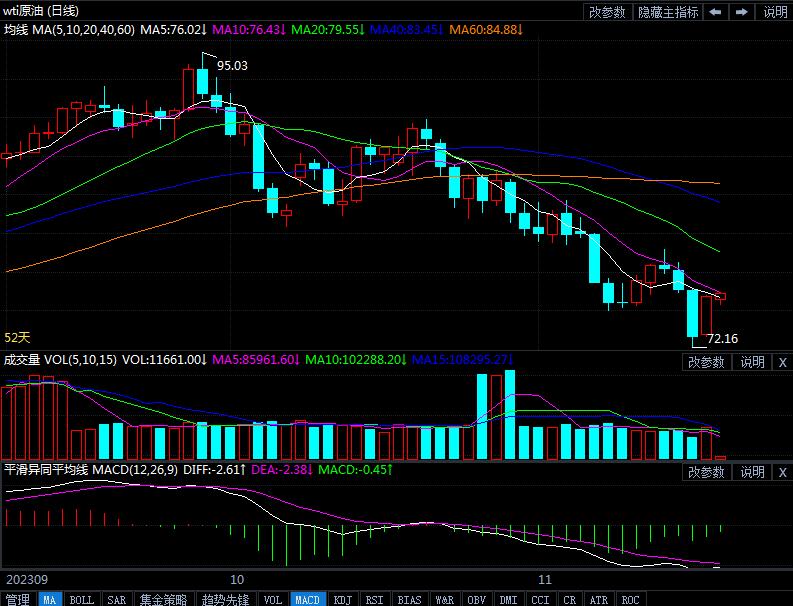
Task: Select the VOL indicator tab
Action: (x=273, y=599)
